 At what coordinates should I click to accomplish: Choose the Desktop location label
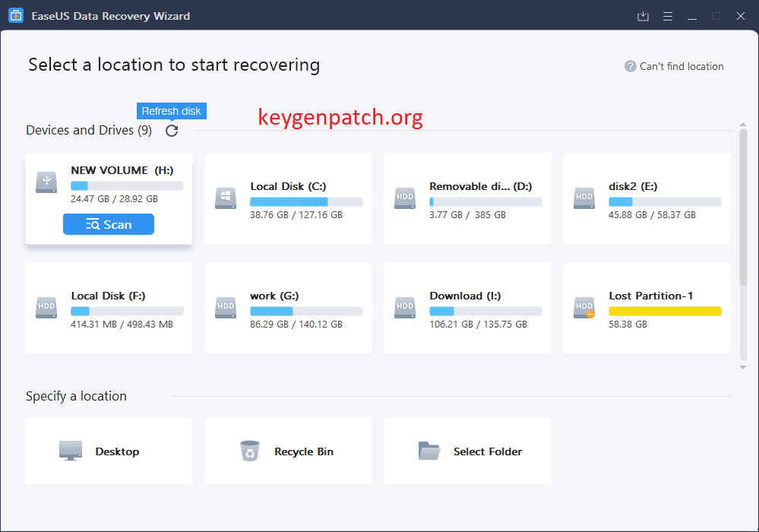pos(117,451)
